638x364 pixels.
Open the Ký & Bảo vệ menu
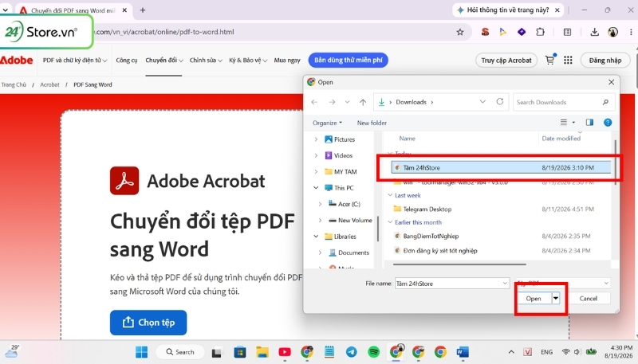pyautogui.click(x=248, y=60)
